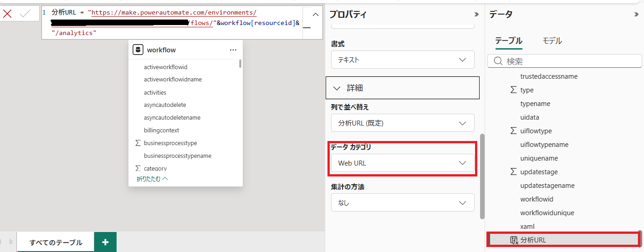Select trustedaccessname in the データ pane

coord(549,76)
